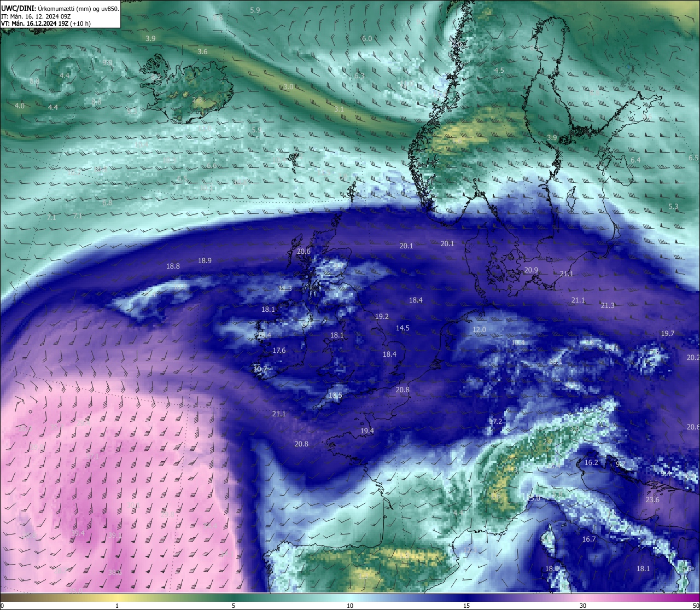700x610 pixels.
Task: Click the 16.7 value label near Corsica
Action: pos(588,539)
